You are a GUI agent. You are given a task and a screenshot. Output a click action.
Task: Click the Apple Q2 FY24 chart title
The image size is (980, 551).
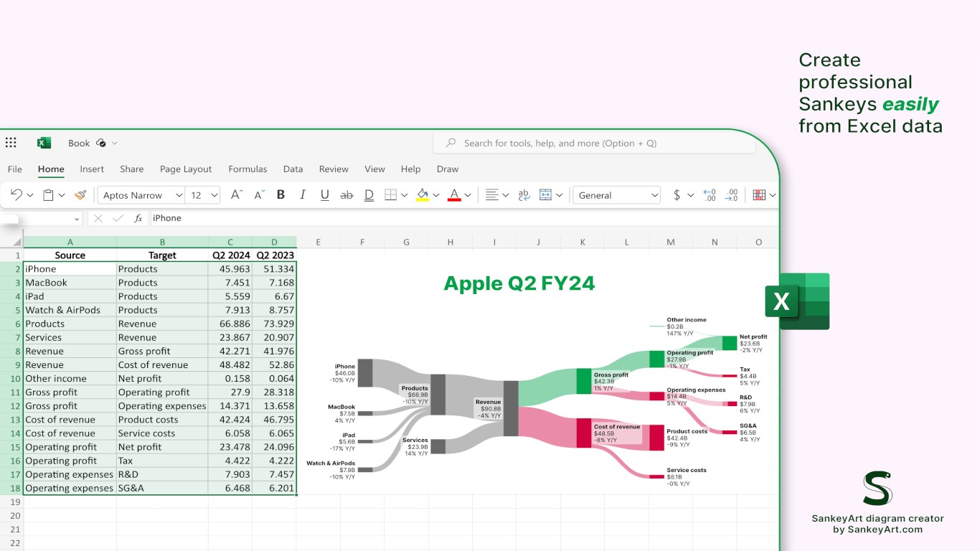[x=519, y=283]
